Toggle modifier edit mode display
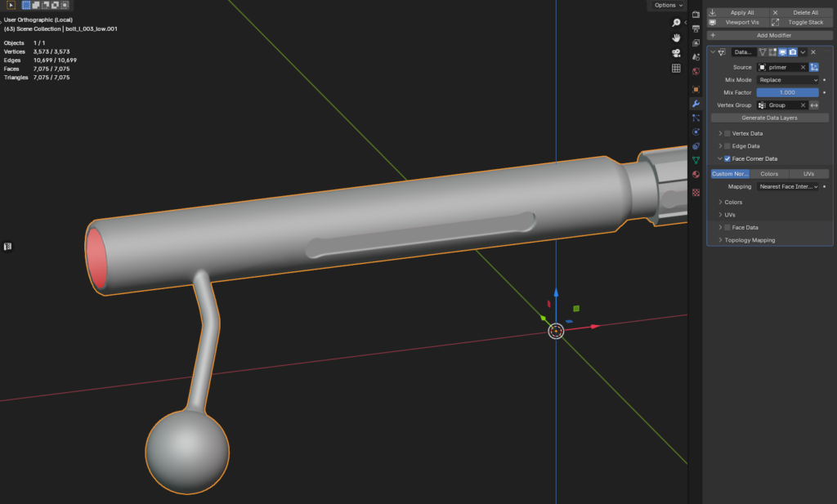 point(772,52)
